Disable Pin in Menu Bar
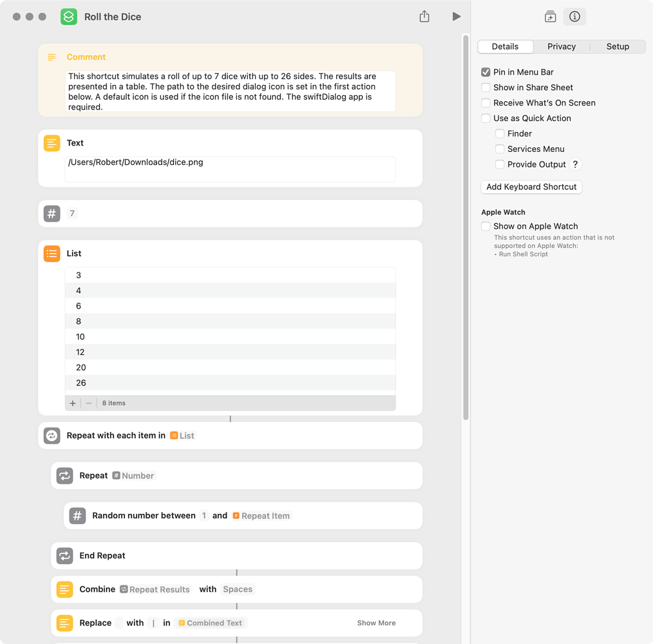The image size is (653, 644). pos(485,71)
